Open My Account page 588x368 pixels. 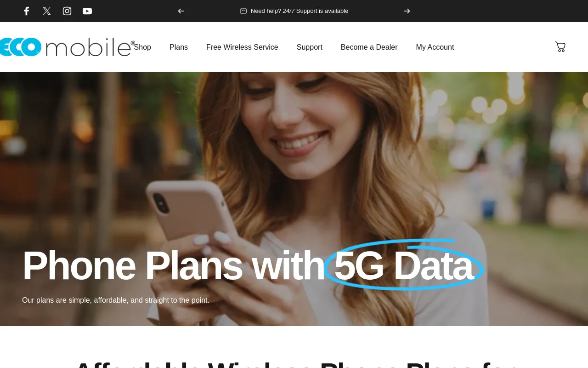pos(435,47)
